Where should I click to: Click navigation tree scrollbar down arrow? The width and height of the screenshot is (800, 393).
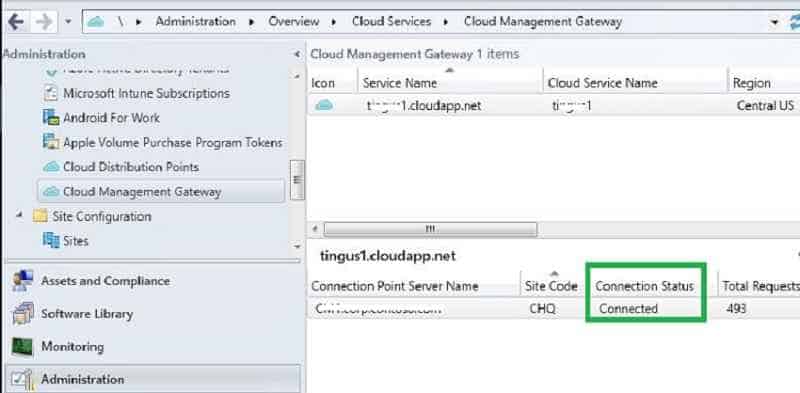(297, 247)
